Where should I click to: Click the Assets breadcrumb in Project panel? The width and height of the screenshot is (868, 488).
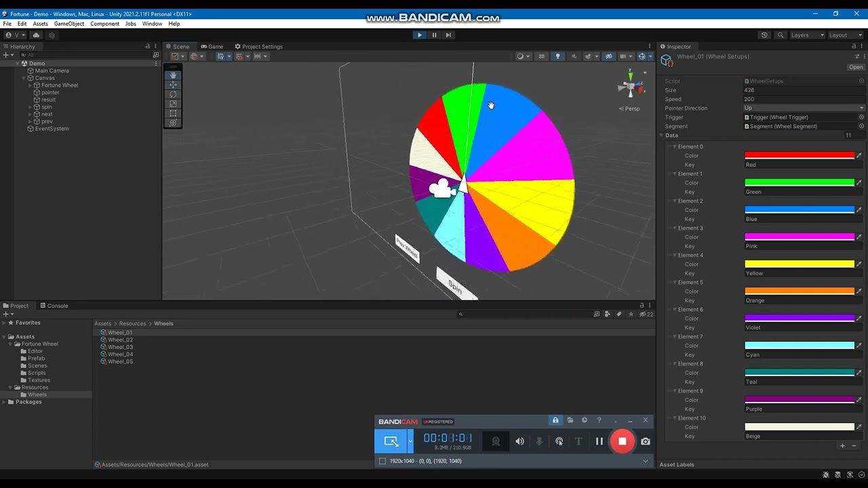tap(102, 324)
